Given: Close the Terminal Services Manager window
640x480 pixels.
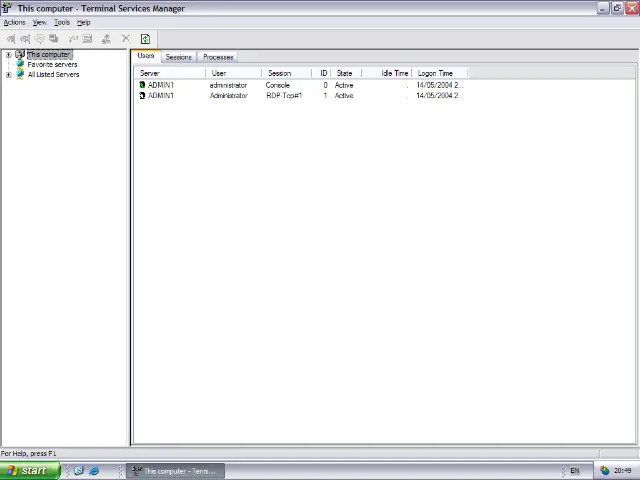Looking at the screenshot, I should coord(632,8).
